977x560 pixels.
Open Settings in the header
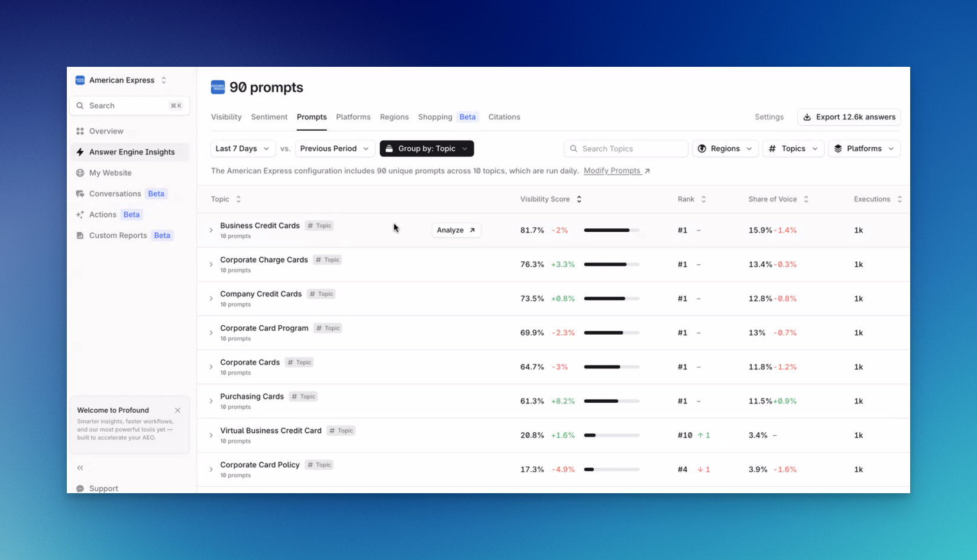pyautogui.click(x=769, y=117)
